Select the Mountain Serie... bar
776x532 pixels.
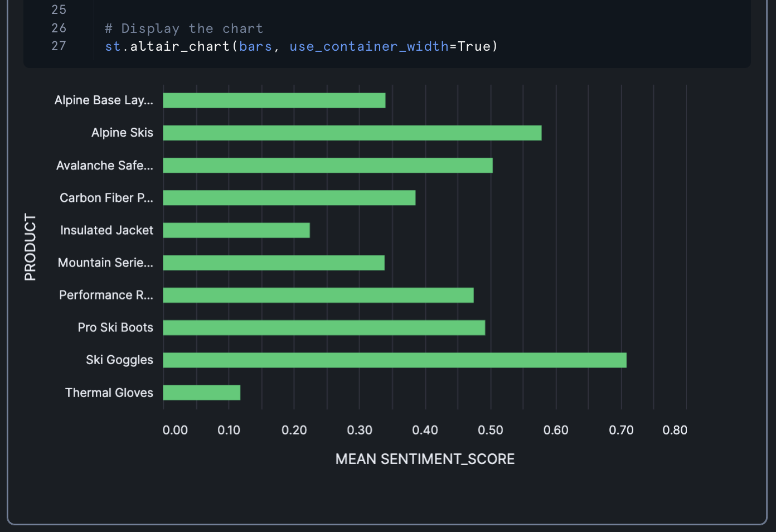273,263
